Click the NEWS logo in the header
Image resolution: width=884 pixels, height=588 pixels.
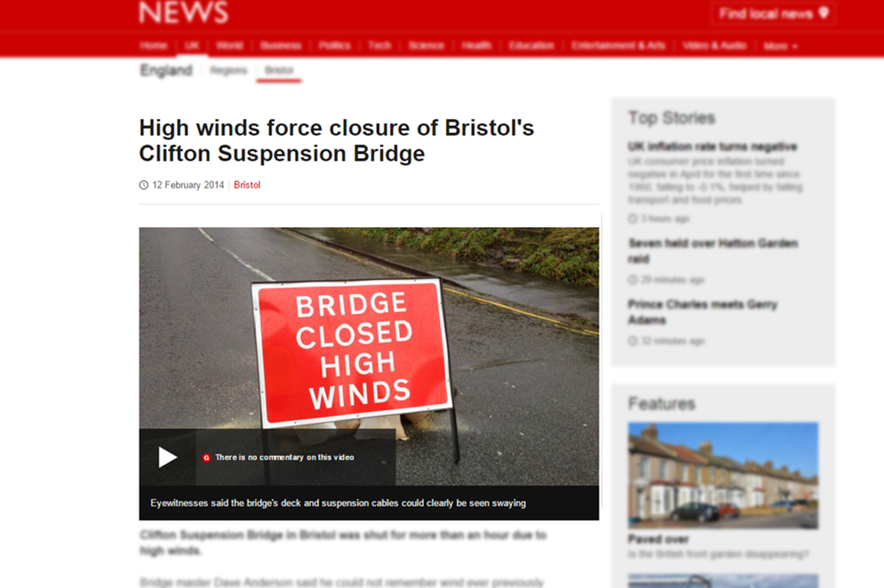coord(184,12)
